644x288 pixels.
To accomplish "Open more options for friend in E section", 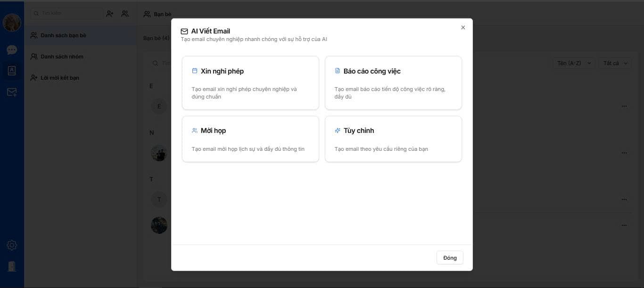I will 624,106.
